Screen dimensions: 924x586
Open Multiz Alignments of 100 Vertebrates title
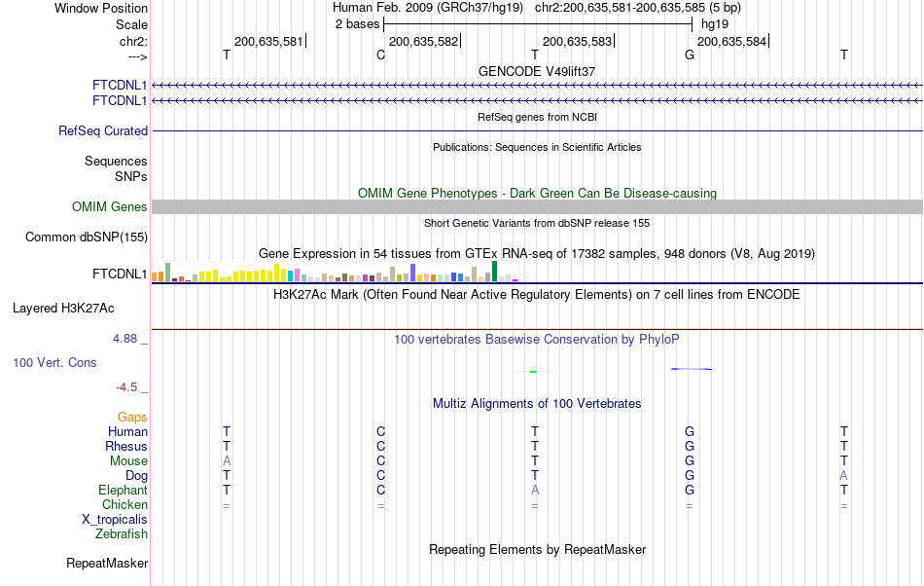pos(537,403)
